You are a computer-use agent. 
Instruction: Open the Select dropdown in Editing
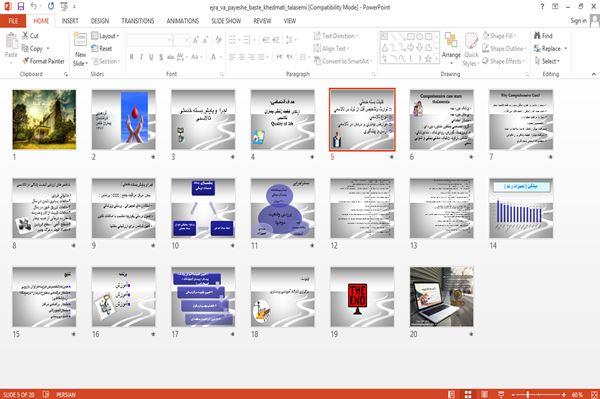(547, 61)
